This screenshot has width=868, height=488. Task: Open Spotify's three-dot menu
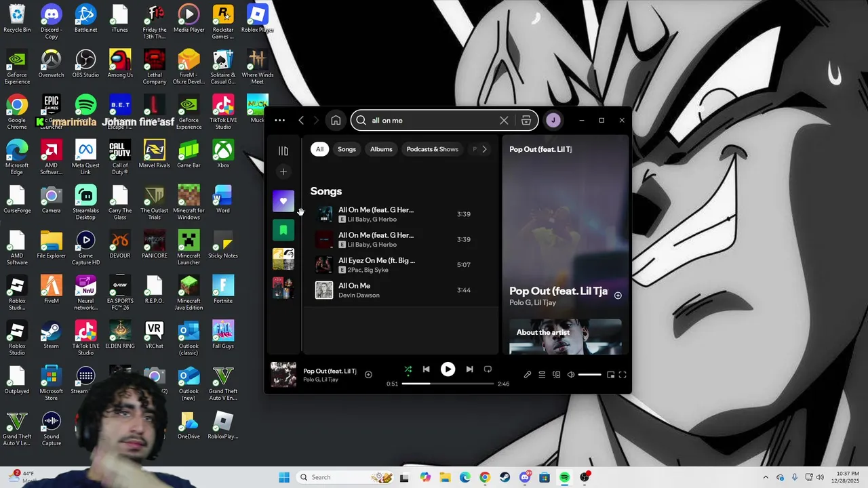point(279,121)
